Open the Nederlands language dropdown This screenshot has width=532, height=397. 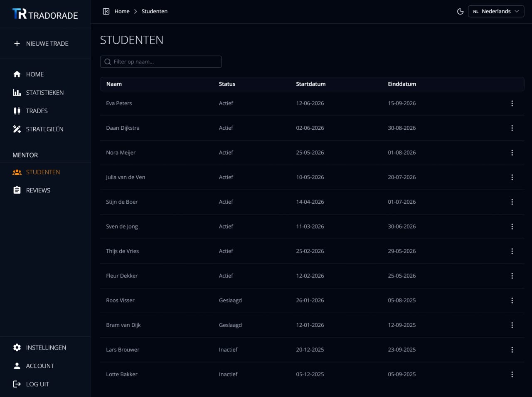[496, 11]
